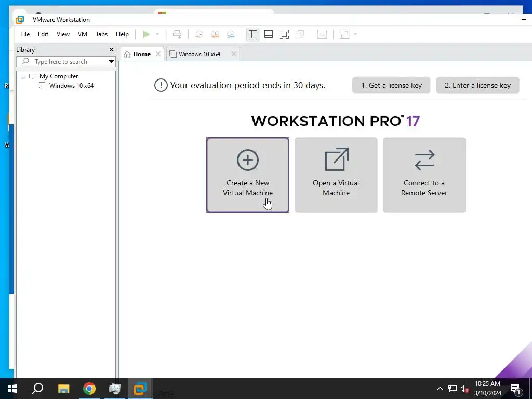Click the stretch guest display icon
The width and height of the screenshot is (532, 399).
pyautogui.click(x=344, y=34)
